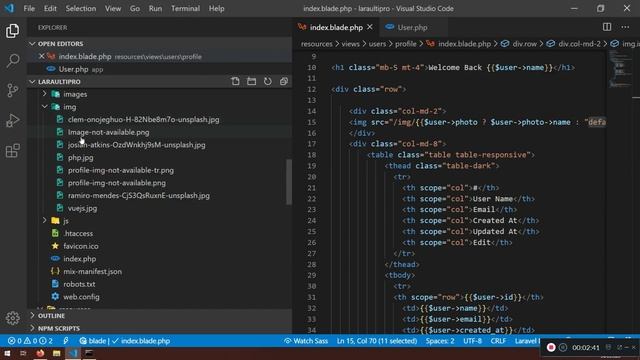This screenshot has width=640, height=360.
Task: Open the Run menu
Action: pos(155,8)
